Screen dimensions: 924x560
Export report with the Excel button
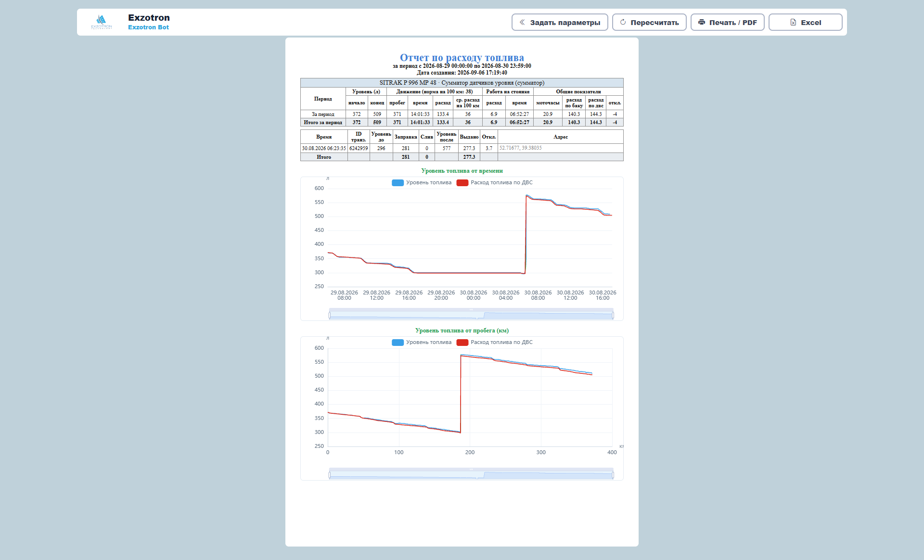(805, 22)
